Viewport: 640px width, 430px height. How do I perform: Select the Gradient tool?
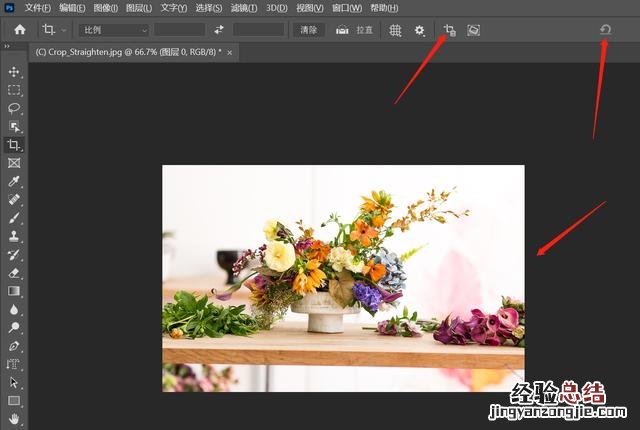(x=14, y=290)
